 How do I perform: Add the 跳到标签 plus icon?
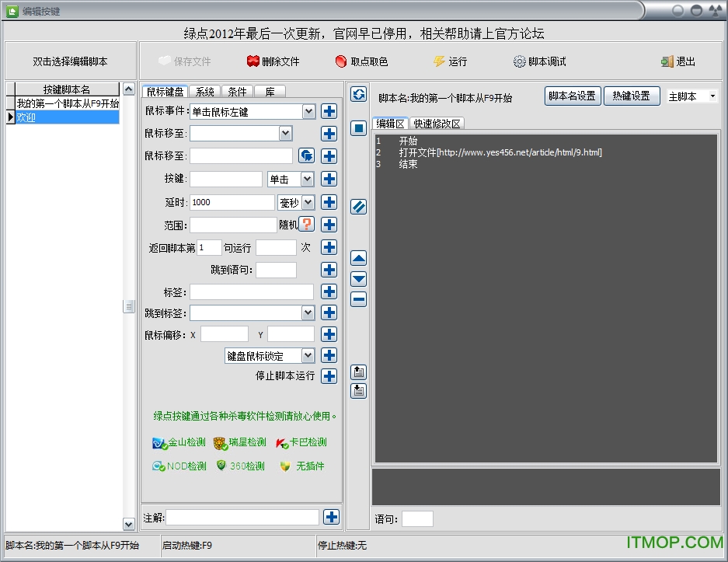pyautogui.click(x=329, y=312)
